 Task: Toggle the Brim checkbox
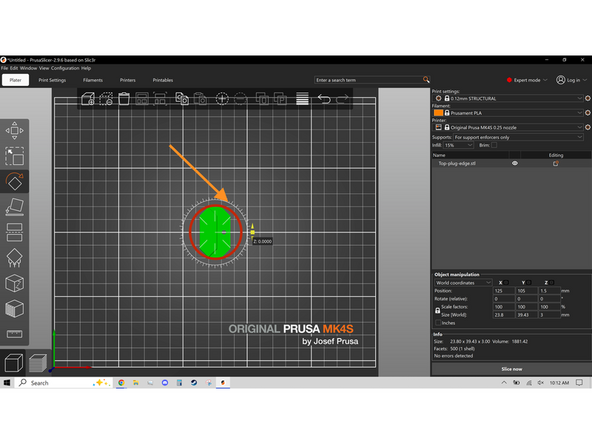pos(494,145)
